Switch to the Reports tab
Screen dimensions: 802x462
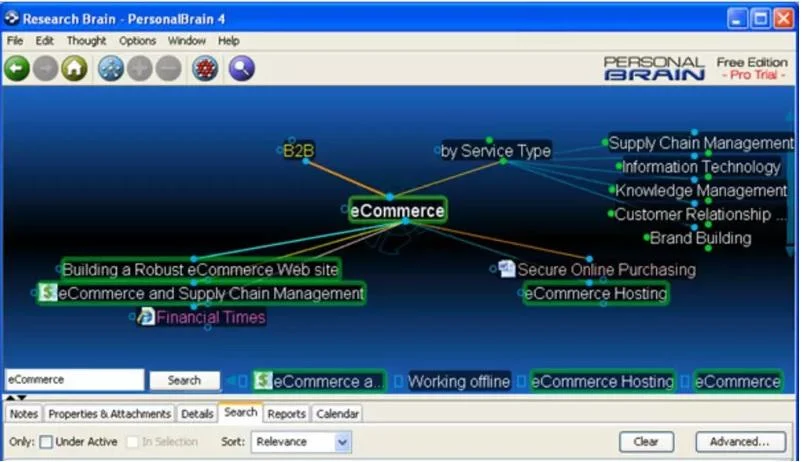[286, 413]
